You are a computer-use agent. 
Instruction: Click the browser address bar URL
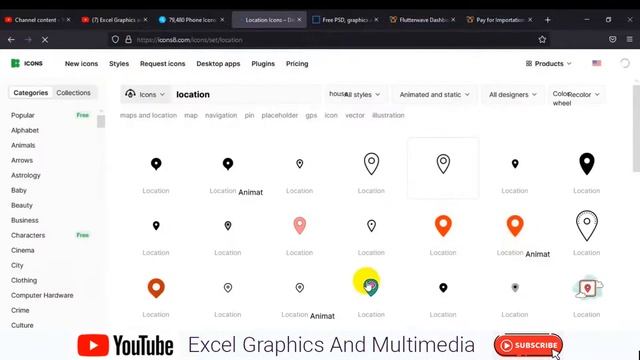(x=190, y=40)
